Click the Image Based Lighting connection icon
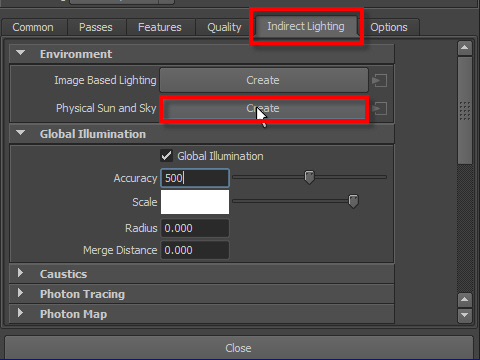The height and width of the screenshot is (360, 480). [379, 80]
